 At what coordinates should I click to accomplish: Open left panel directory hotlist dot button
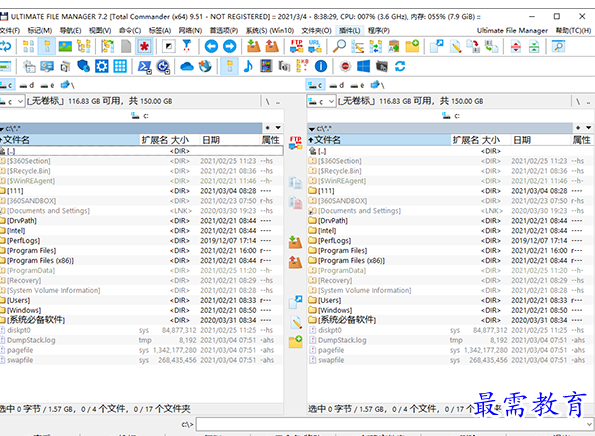pyautogui.click(x=268, y=128)
